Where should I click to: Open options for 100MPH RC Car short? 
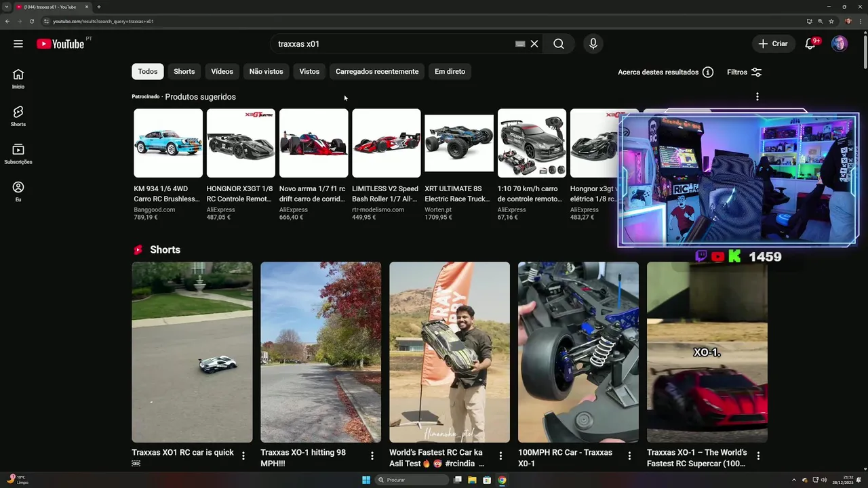pyautogui.click(x=629, y=456)
